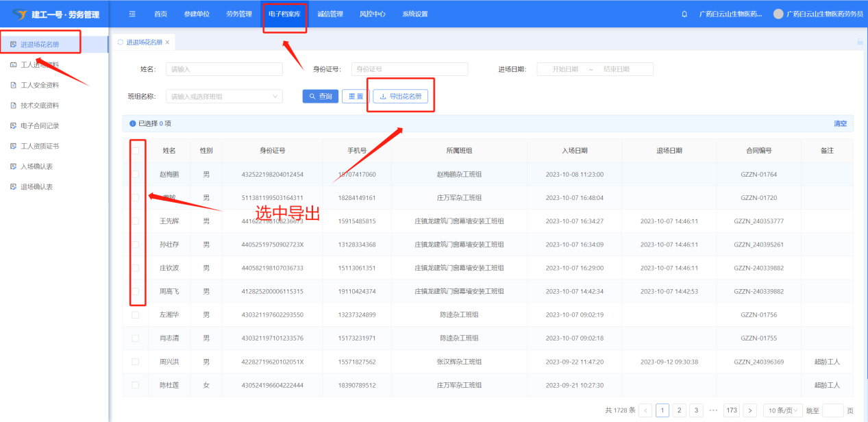Close the 进退场花名册 tab
Screen dimensions: 868x422
[167, 42]
